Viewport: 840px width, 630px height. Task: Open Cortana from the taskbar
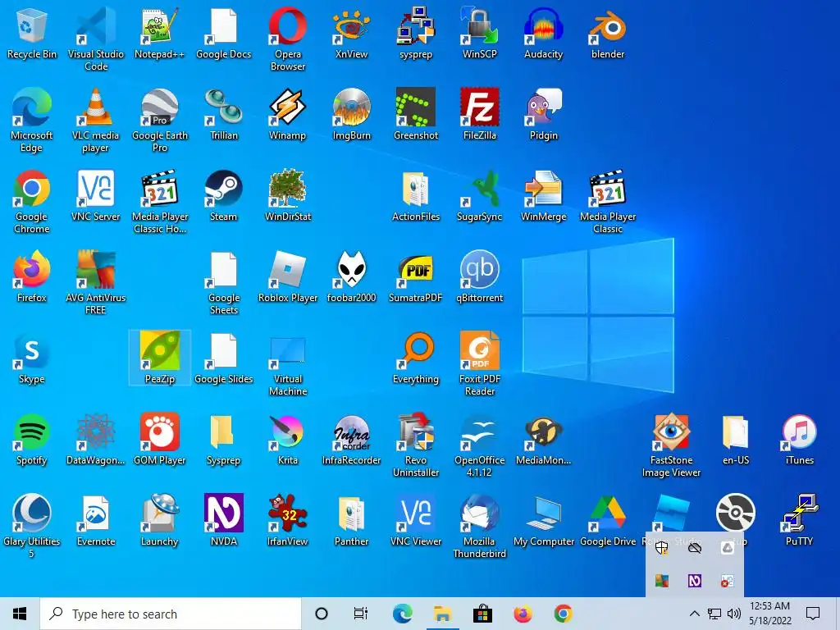click(322, 614)
